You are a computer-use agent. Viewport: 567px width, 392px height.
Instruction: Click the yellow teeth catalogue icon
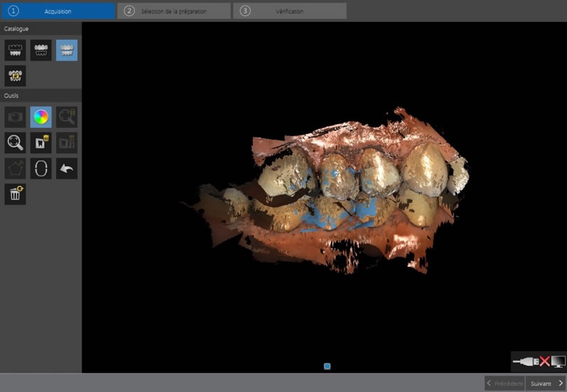coord(15,76)
